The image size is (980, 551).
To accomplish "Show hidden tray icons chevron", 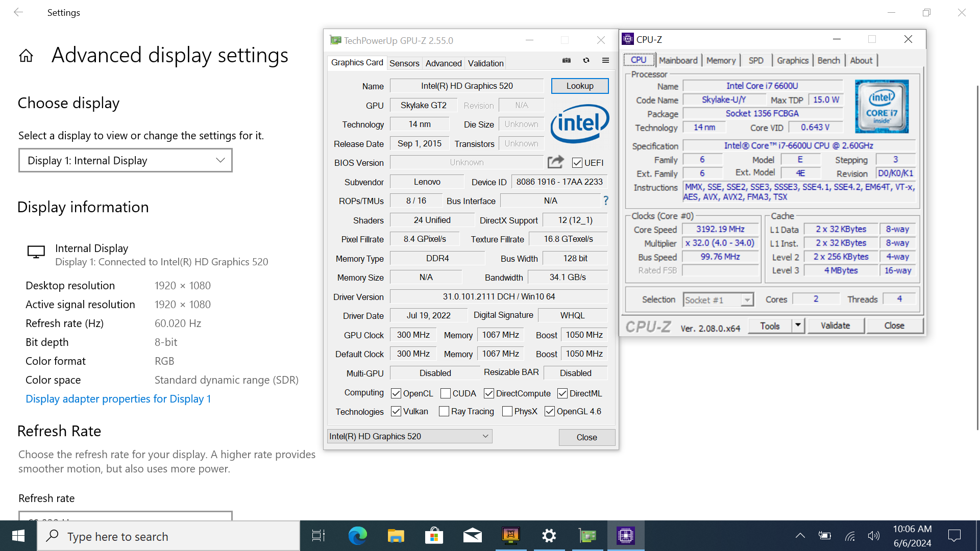I will [x=800, y=536].
